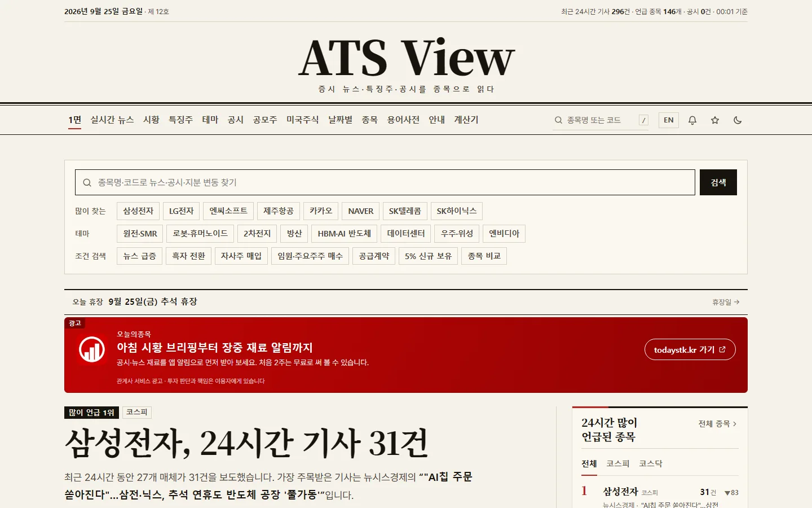Open the 용어사전 glossary

click(403, 120)
